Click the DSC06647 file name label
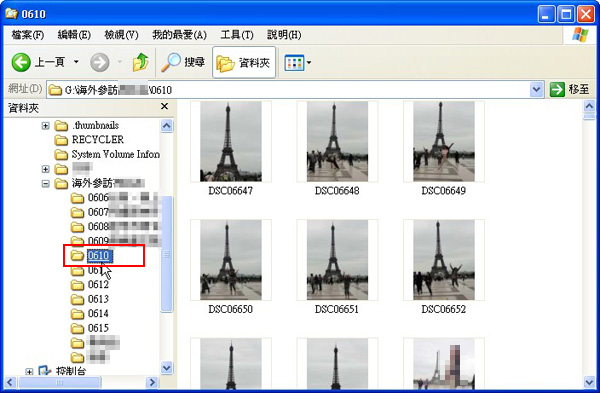 [230, 191]
